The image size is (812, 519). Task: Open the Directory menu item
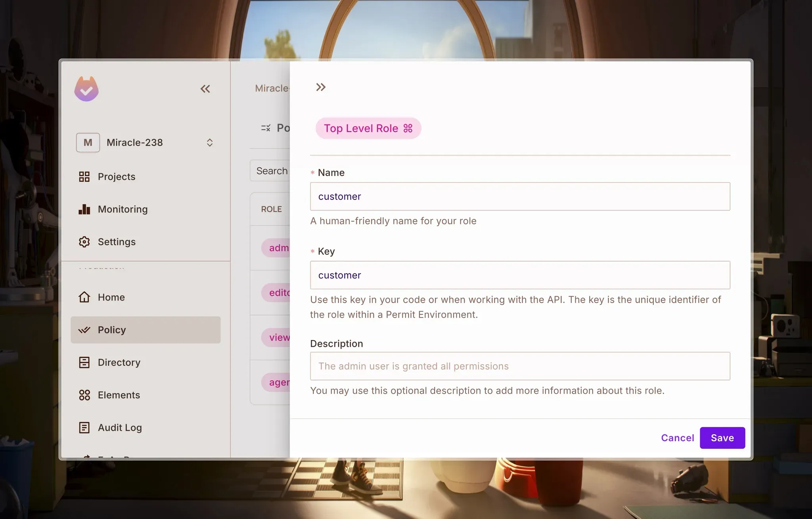click(x=119, y=362)
